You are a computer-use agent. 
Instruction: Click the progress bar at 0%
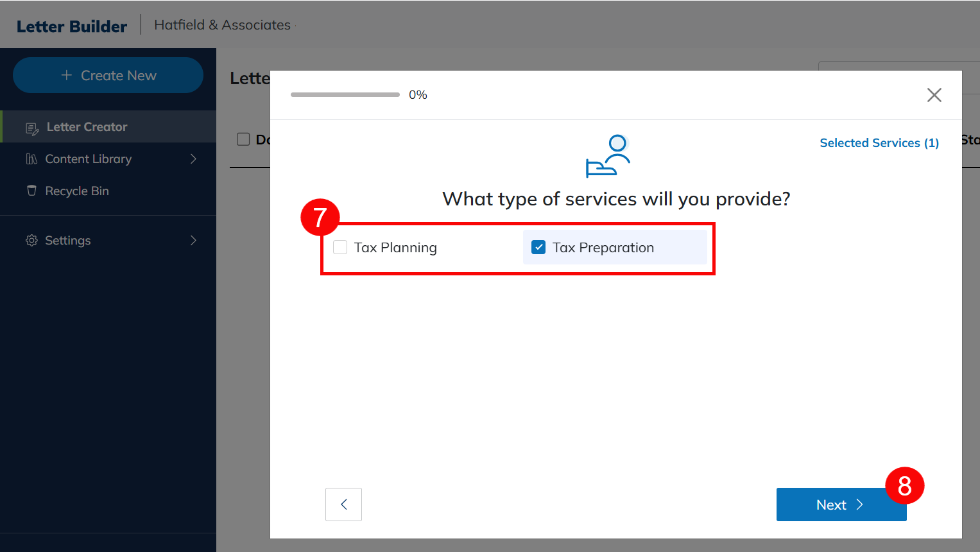click(345, 95)
